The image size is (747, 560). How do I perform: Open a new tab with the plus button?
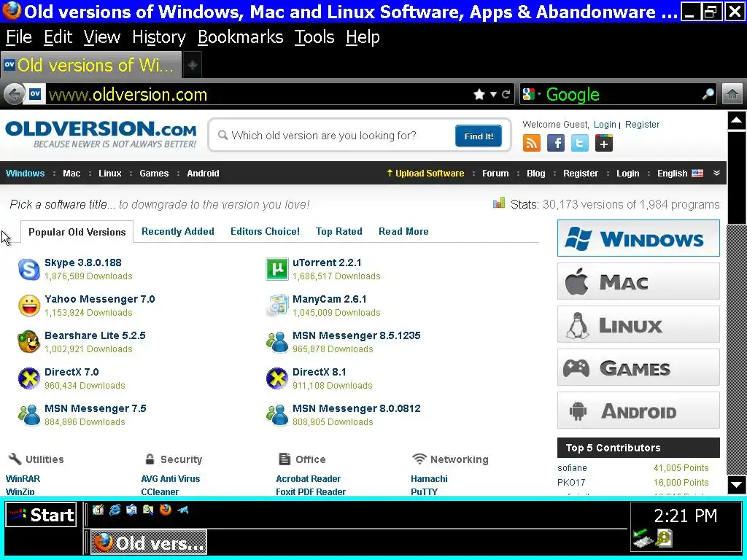click(193, 65)
